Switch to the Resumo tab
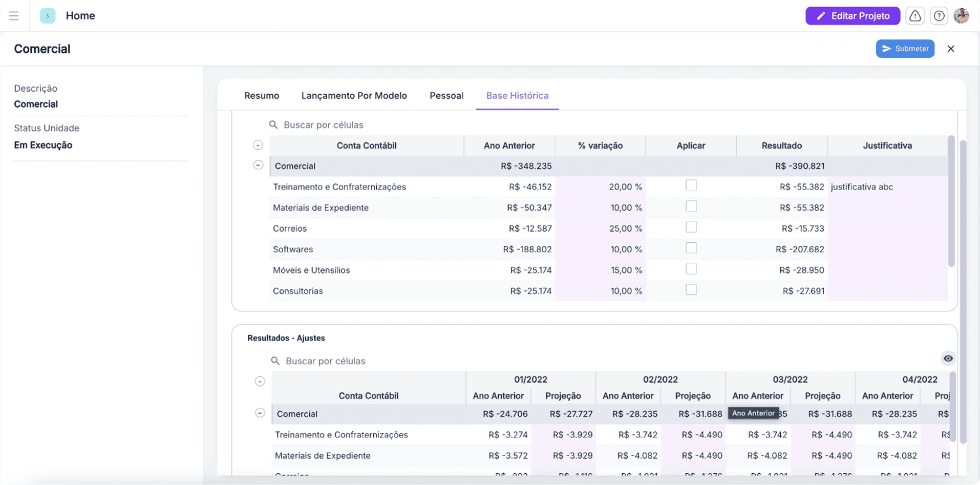Image resolution: width=980 pixels, height=485 pixels. click(262, 96)
